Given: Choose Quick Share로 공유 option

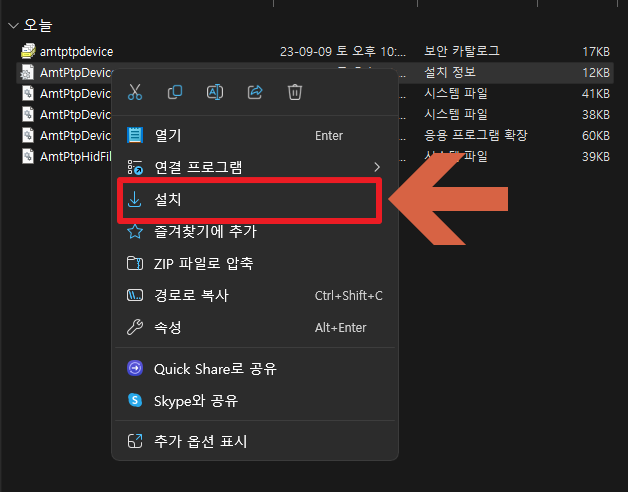Looking at the screenshot, I should [255, 369].
